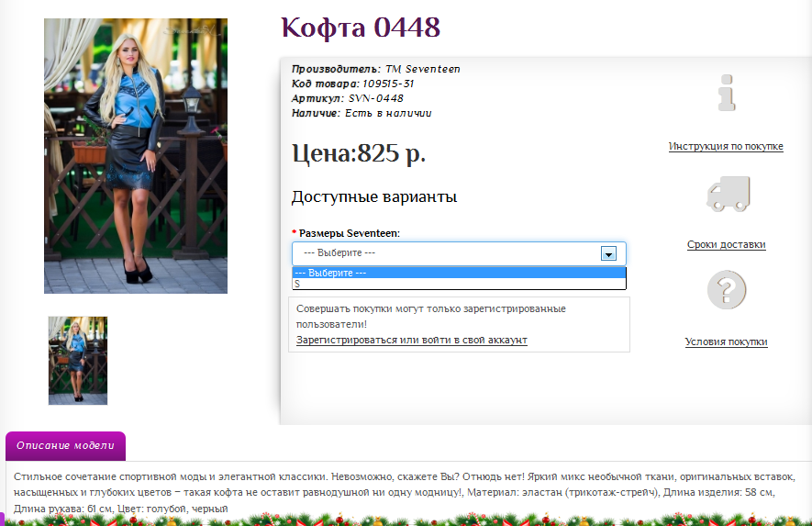Click the question mark icon
Screen dimensions: 812x526
click(x=727, y=290)
